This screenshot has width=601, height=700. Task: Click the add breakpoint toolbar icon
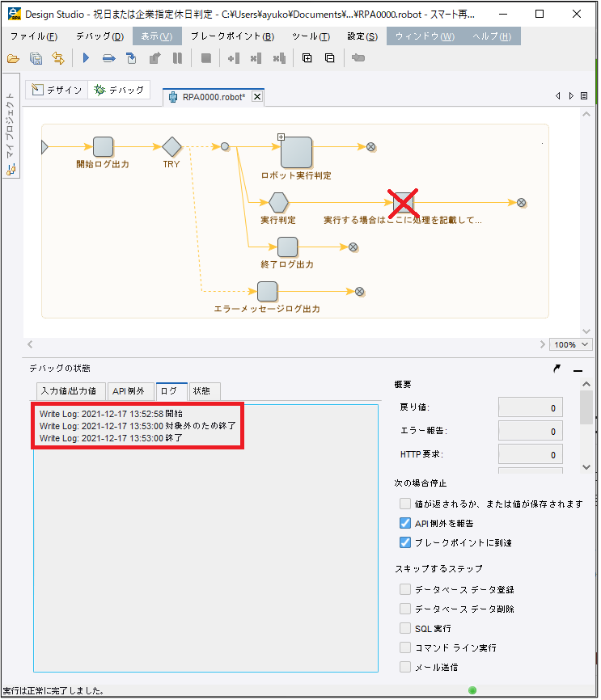tap(234, 58)
